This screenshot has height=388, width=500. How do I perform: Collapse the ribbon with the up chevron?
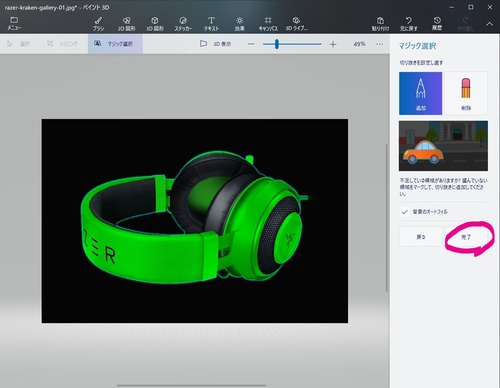tap(489, 24)
